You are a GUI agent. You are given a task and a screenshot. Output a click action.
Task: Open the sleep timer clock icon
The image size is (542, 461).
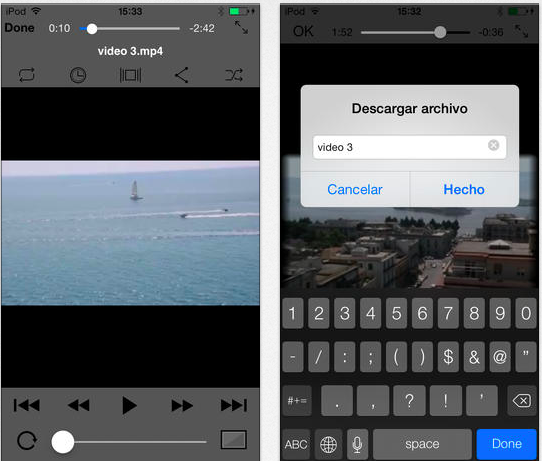point(78,75)
